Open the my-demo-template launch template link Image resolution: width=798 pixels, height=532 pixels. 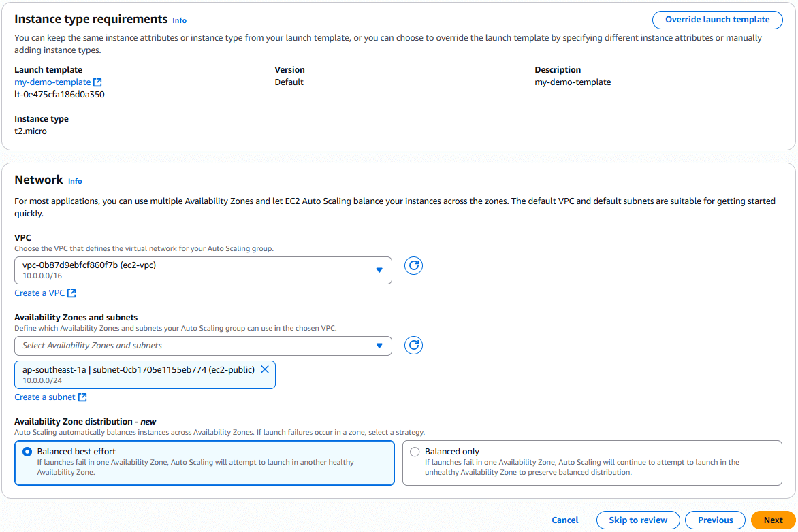click(x=52, y=82)
